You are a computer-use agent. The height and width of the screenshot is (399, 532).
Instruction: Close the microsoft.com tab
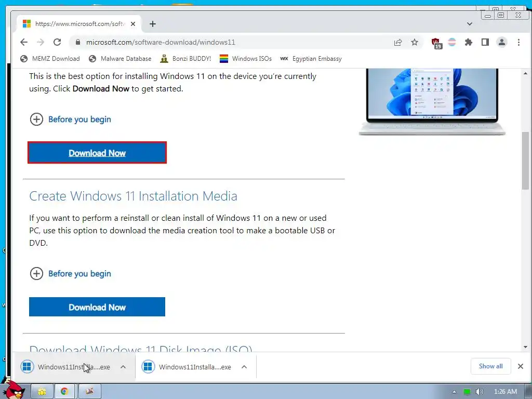click(133, 24)
